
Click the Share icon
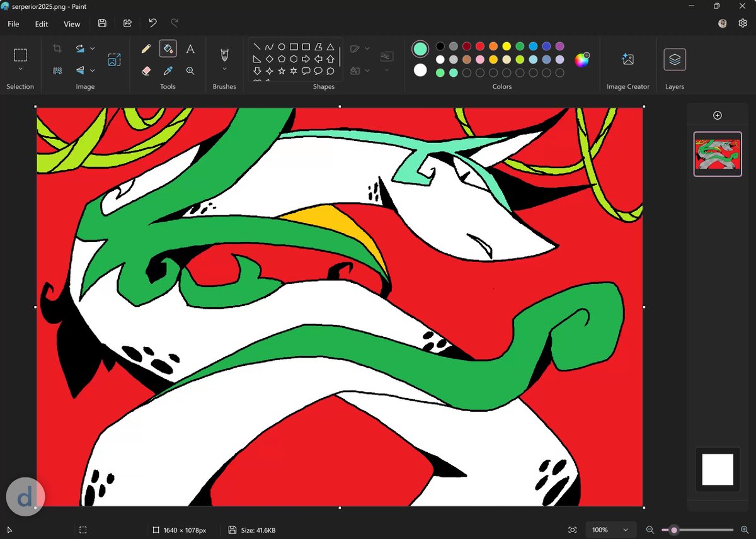click(x=127, y=23)
